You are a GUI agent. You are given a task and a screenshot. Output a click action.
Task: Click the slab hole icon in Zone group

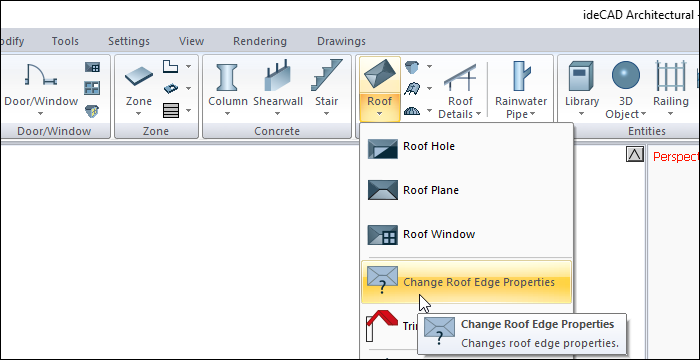(x=171, y=88)
